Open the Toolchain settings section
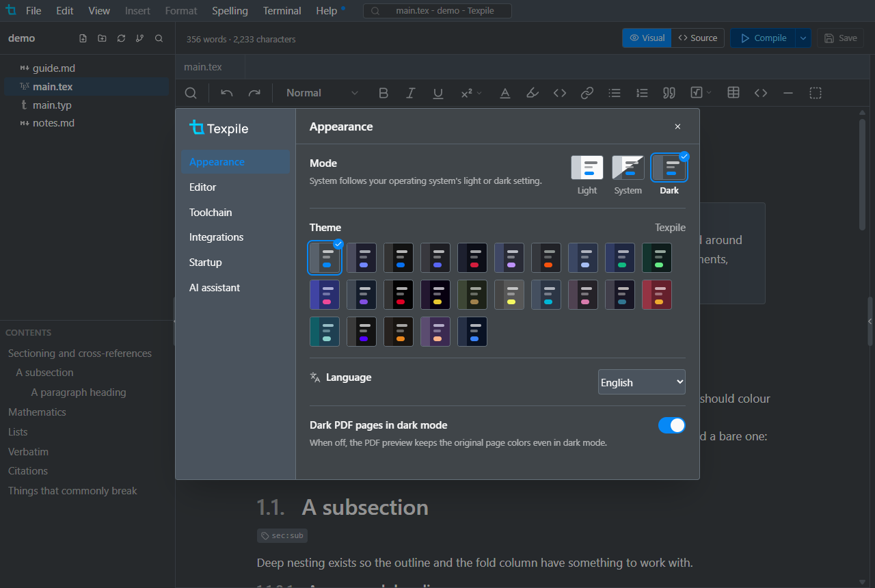Screen dimensions: 875x588 [x=236, y=213]
